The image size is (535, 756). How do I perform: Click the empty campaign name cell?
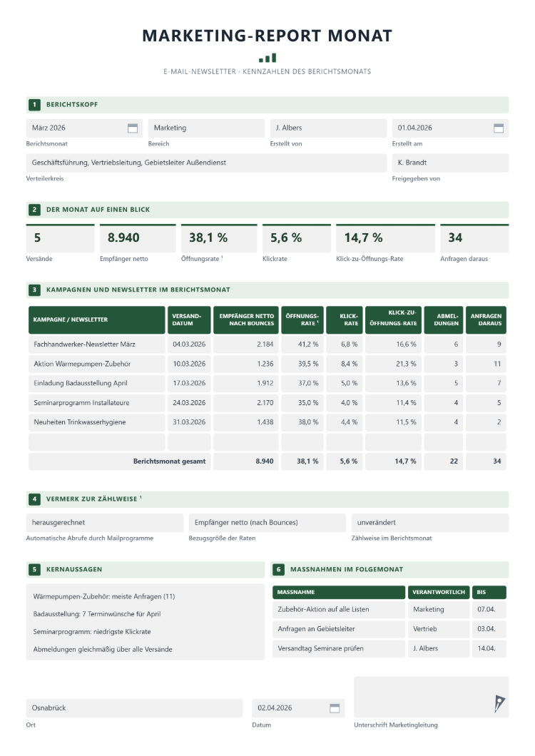pyautogui.click(x=97, y=442)
